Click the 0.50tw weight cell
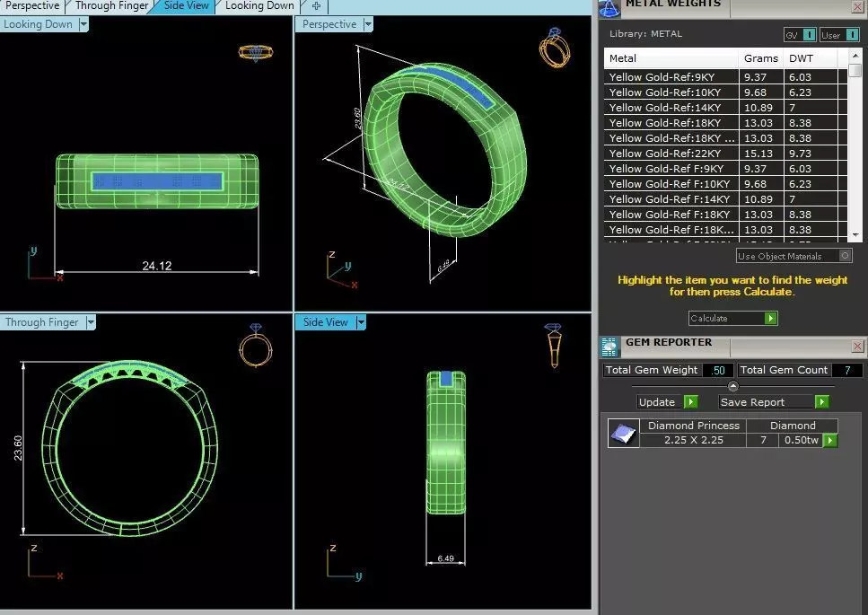The width and height of the screenshot is (868, 615). point(801,440)
